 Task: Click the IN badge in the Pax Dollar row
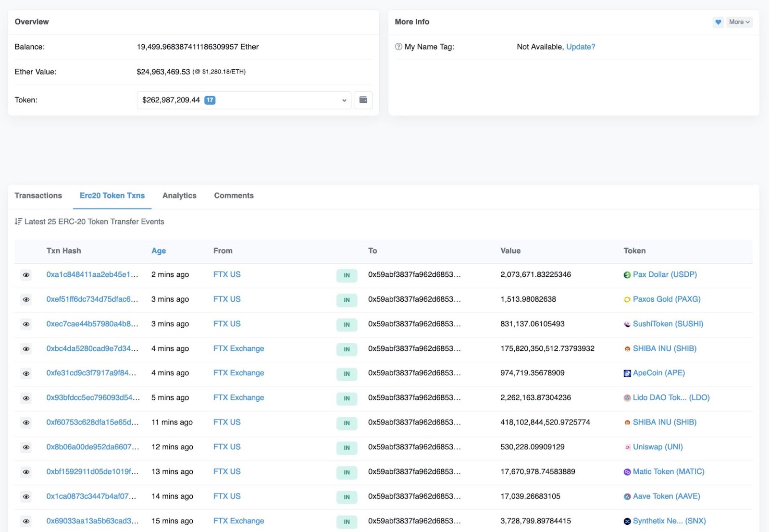pyautogui.click(x=347, y=275)
